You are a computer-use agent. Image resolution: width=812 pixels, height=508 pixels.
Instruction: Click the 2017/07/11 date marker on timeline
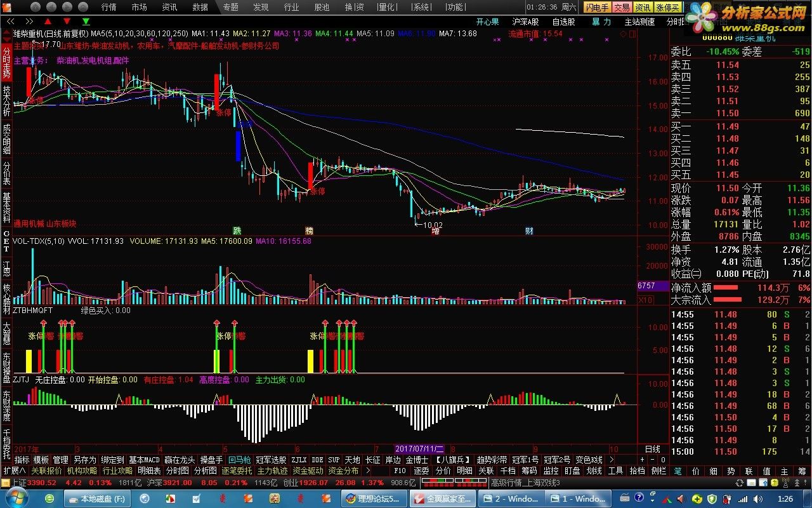pos(419,449)
